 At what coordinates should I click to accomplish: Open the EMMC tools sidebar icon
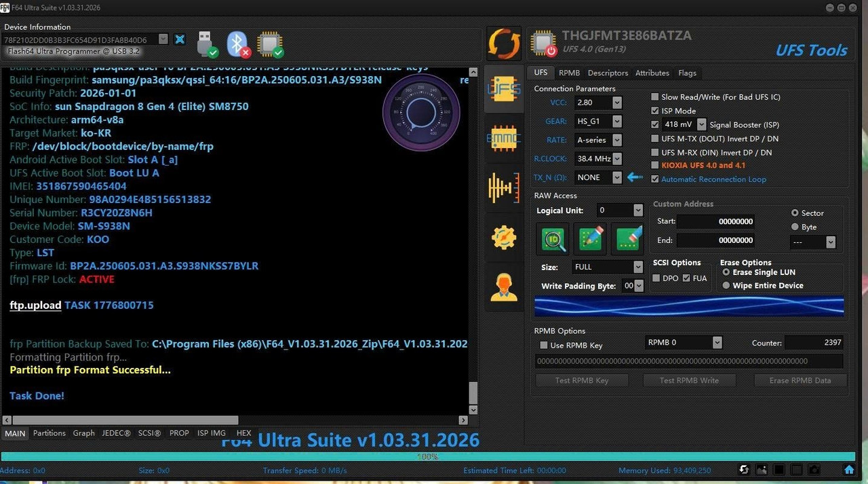pyautogui.click(x=503, y=138)
